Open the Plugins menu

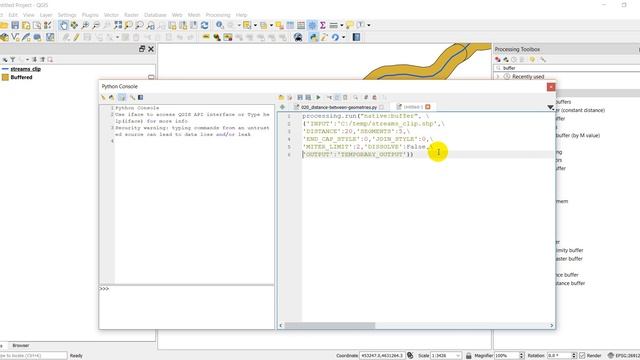[x=90, y=15]
